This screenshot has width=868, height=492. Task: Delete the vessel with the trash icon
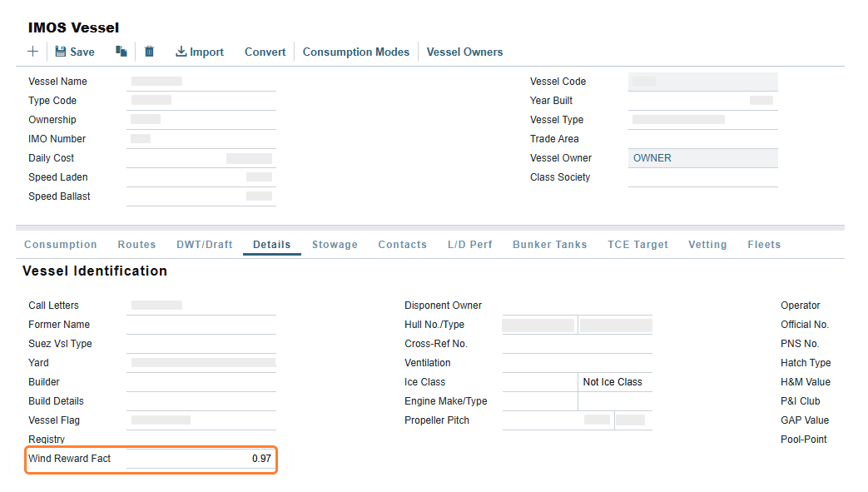(x=149, y=52)
